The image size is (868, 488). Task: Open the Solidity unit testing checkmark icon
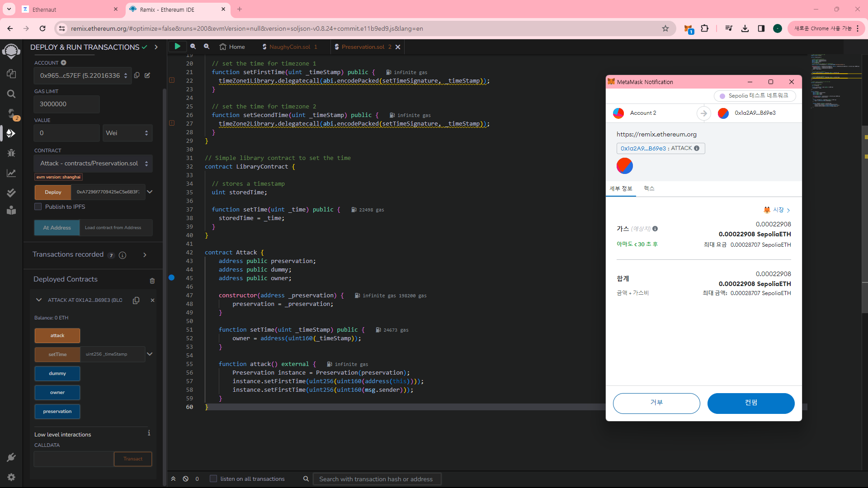coord(11,193)
